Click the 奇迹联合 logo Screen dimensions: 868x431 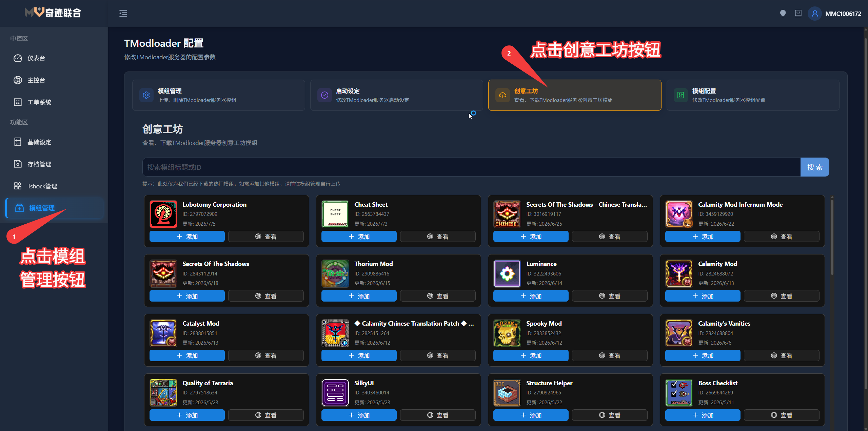pos(53,13)
